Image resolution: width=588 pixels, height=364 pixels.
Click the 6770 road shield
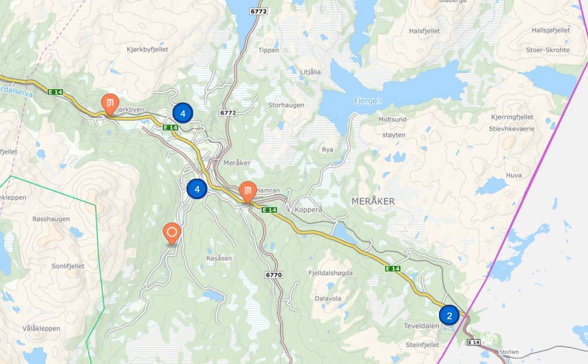point(273,275)
